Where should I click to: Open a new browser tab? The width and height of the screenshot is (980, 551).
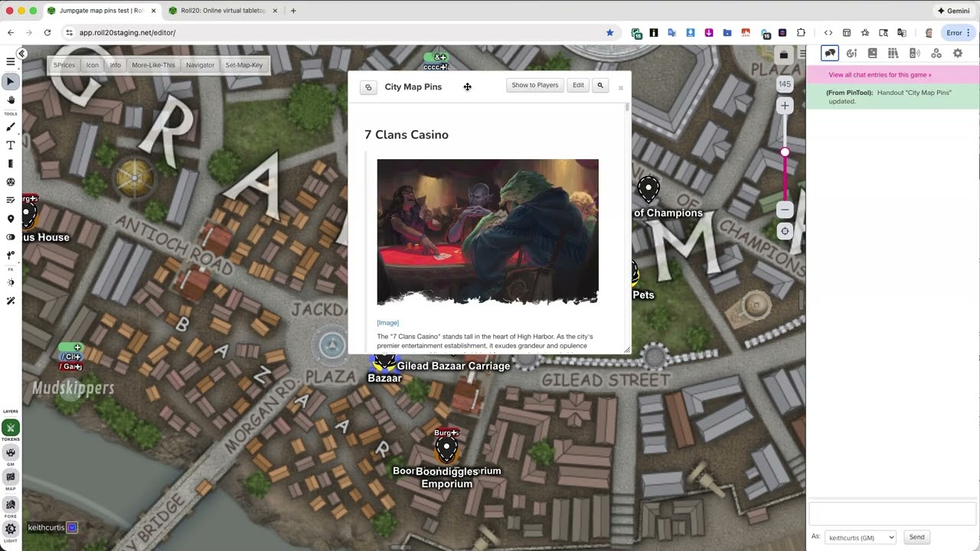pyautogui.click(x=293, y=11)
